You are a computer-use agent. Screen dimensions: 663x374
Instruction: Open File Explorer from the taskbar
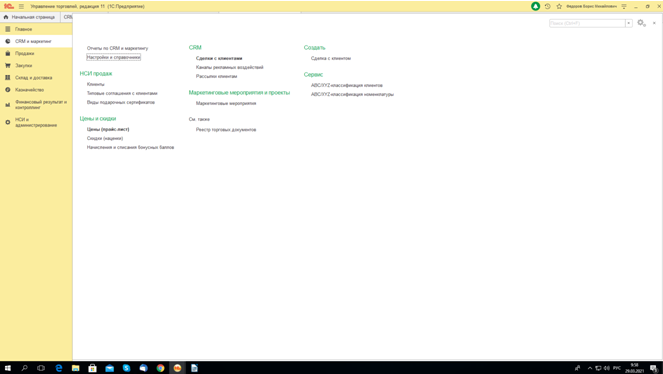[75, 368]
